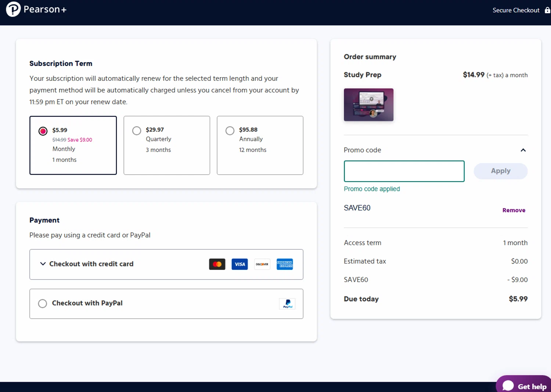
Task: Remove the SAVE60 promo code
Action: [x=514, y=210]
